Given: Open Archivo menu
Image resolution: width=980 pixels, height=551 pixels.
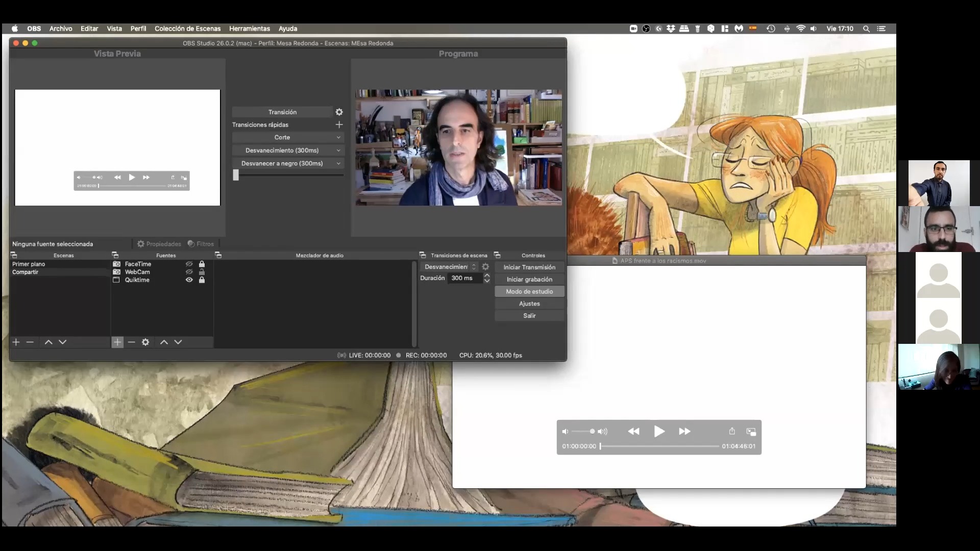Looking at the screenshot, I should point(61,29).
